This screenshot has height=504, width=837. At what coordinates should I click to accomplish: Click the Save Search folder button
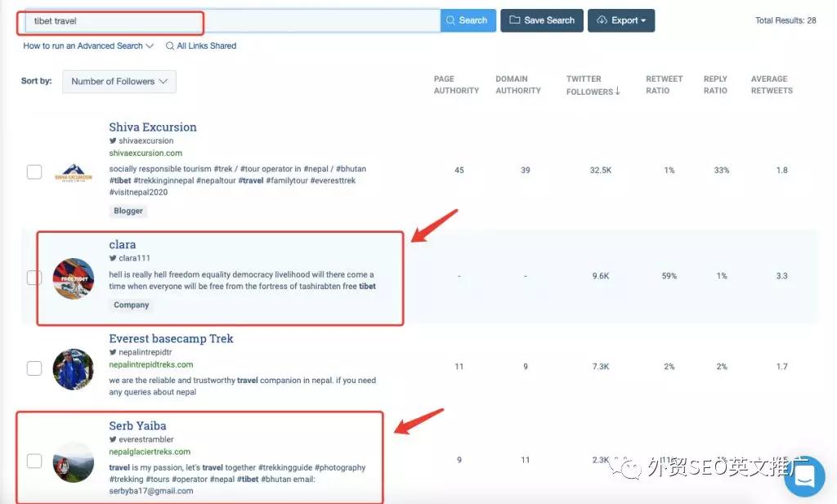541,20
